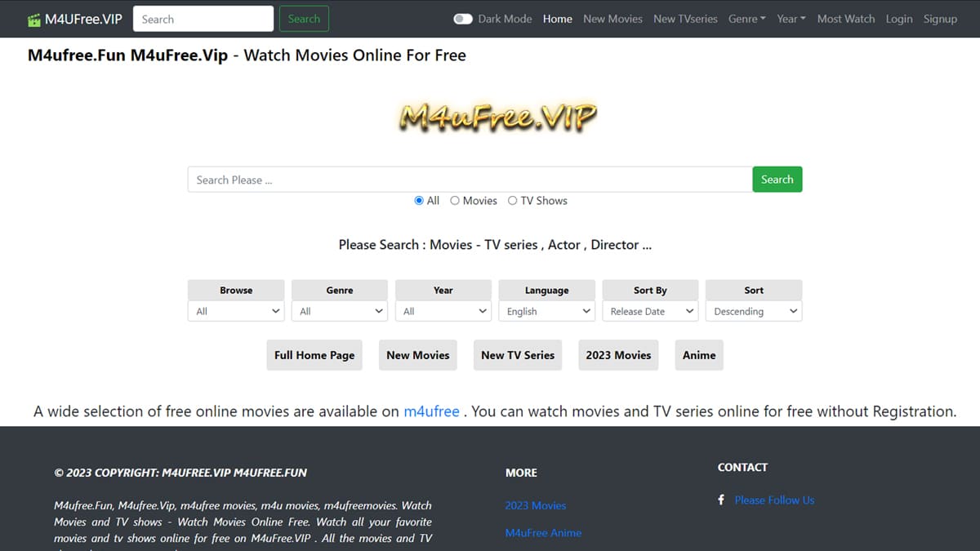Open Most Watch in the navbar
The height and width of the screenshot is (551, 980).
pyautogui.click(x=846, y=19)
